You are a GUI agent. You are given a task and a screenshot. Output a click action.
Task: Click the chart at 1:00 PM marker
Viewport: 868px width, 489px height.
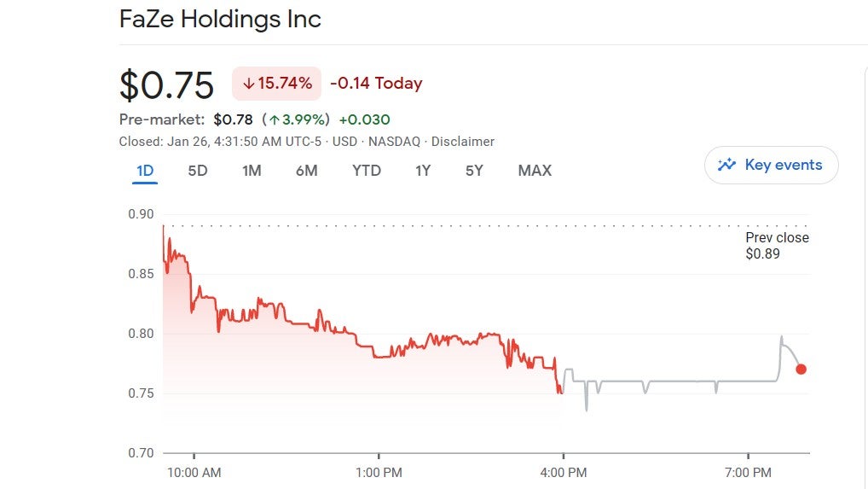point(379,472)
